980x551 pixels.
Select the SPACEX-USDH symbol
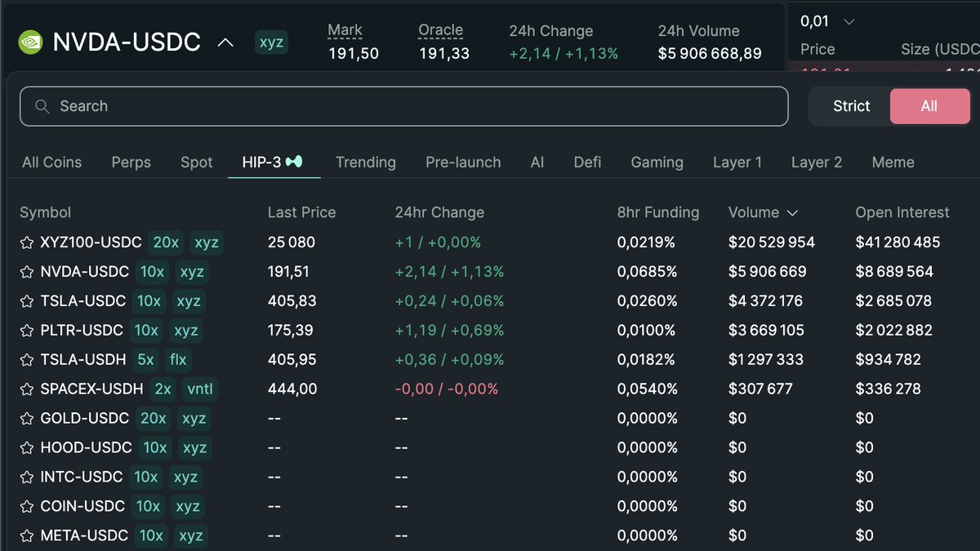pyautogui.click(x=91, y=389)
